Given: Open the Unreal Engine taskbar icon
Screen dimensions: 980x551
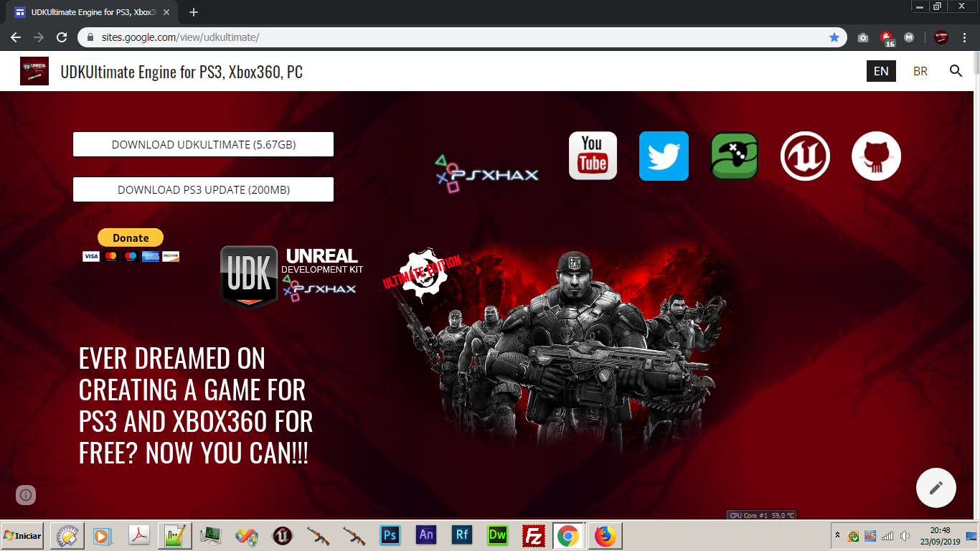Looking at the screenshot, I should [x=283, y=535].
